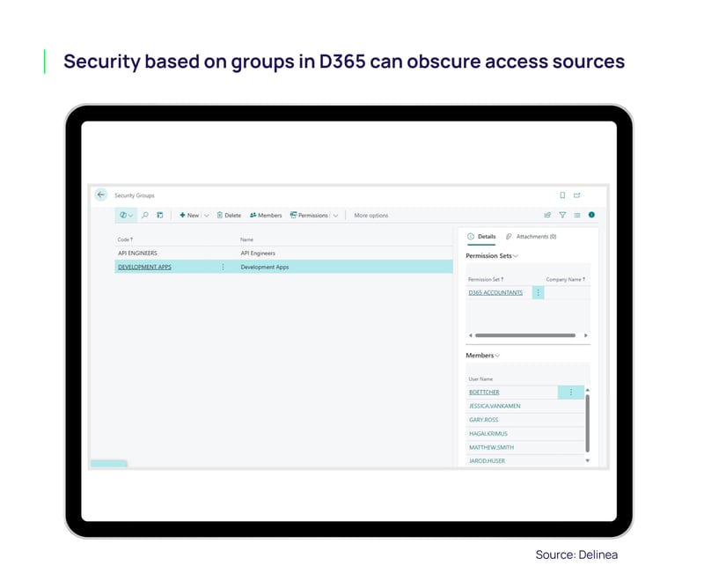Click the bookmark icon in the header
This screenshot has height=588, width=704.
tap(562, 195)
